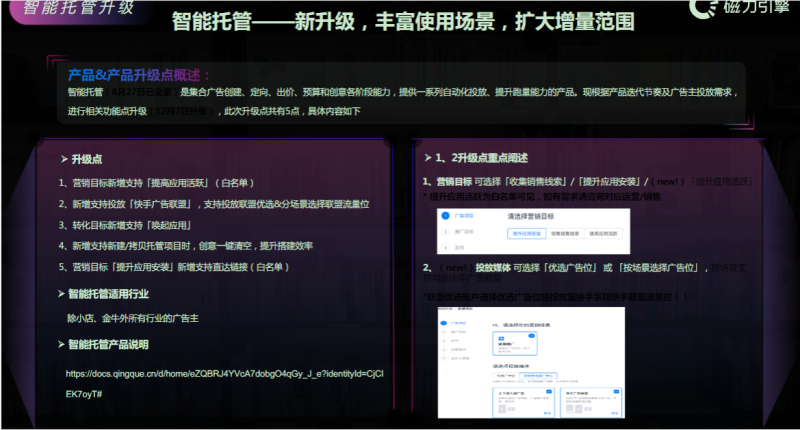Select 收集销售线索 marketing goal button
The height and width of the screenshot is (430, 800).
565,234
